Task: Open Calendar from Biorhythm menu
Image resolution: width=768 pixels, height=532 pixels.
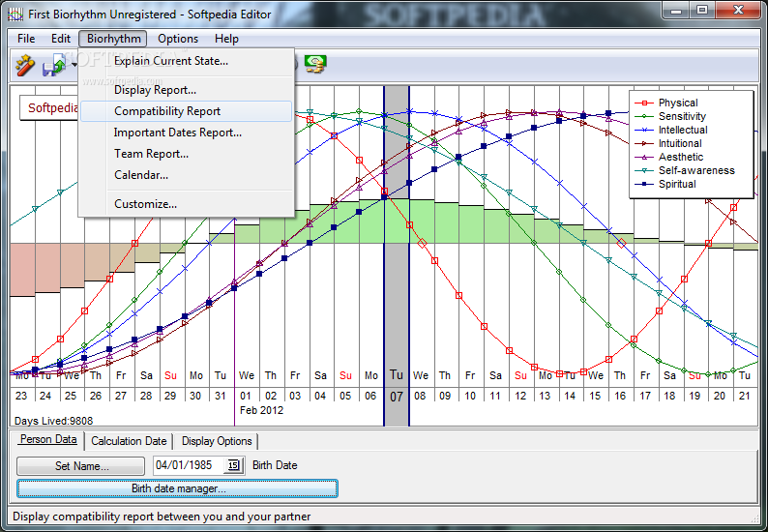Action: coord(186,175)
